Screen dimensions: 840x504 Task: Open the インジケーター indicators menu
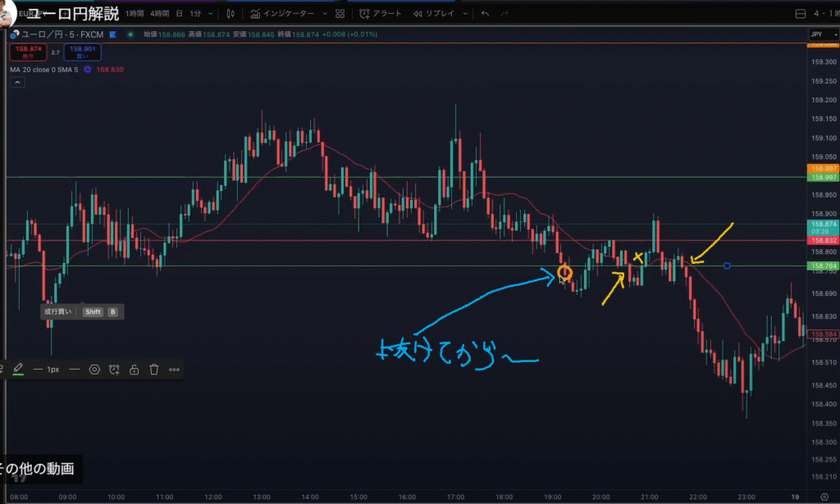click(282, 14)
